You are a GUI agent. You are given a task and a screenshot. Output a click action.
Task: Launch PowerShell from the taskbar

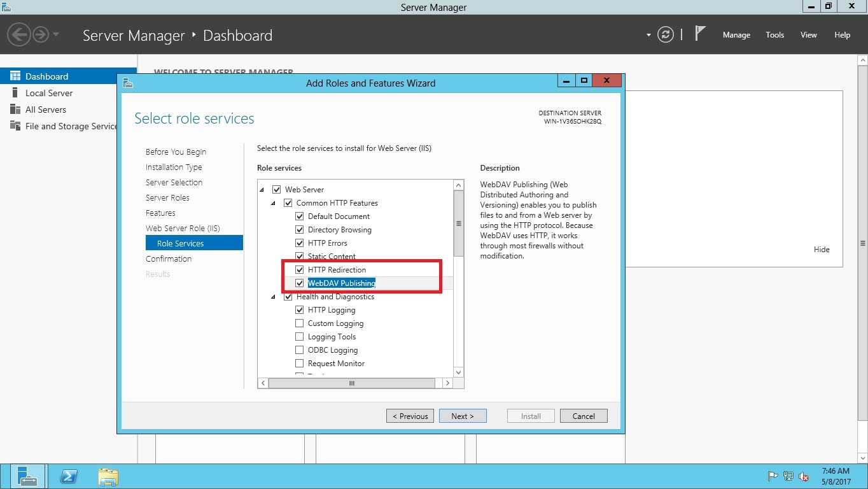click(x=68, y=476)
